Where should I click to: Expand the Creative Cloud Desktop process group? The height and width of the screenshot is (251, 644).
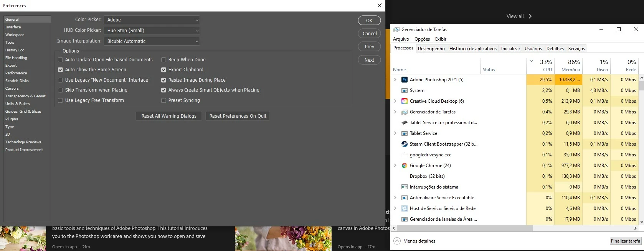point(395,101)
